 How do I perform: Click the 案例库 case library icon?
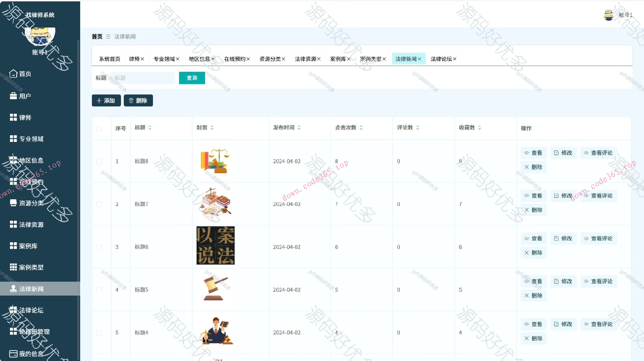coord(13,246)
